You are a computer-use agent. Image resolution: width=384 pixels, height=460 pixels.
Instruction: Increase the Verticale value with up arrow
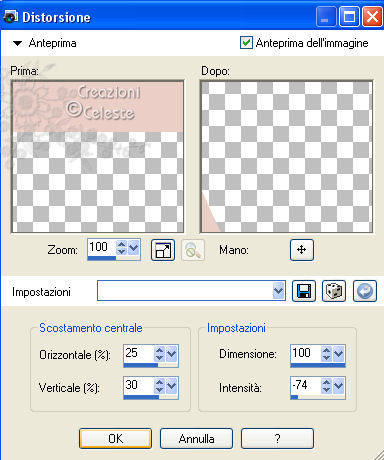click(160, 382)
